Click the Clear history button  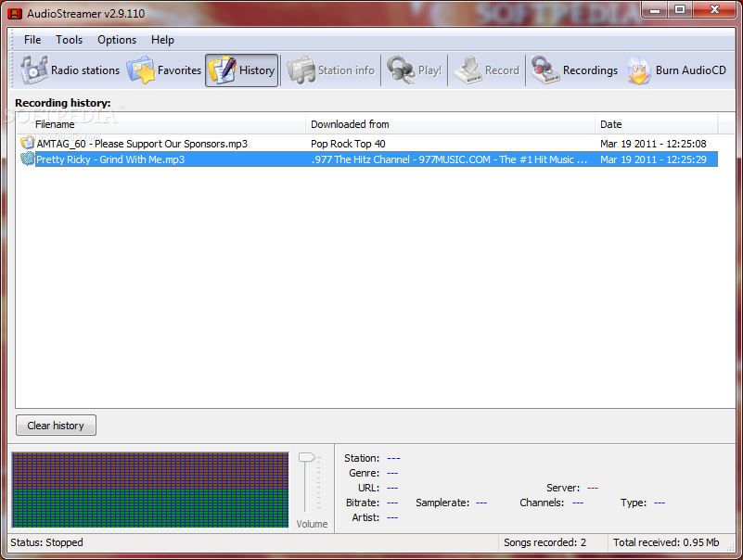pos(56,426)
